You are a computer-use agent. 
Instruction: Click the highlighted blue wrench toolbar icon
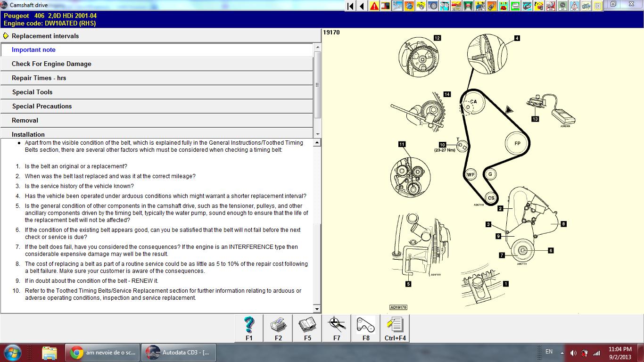[397, 6]
